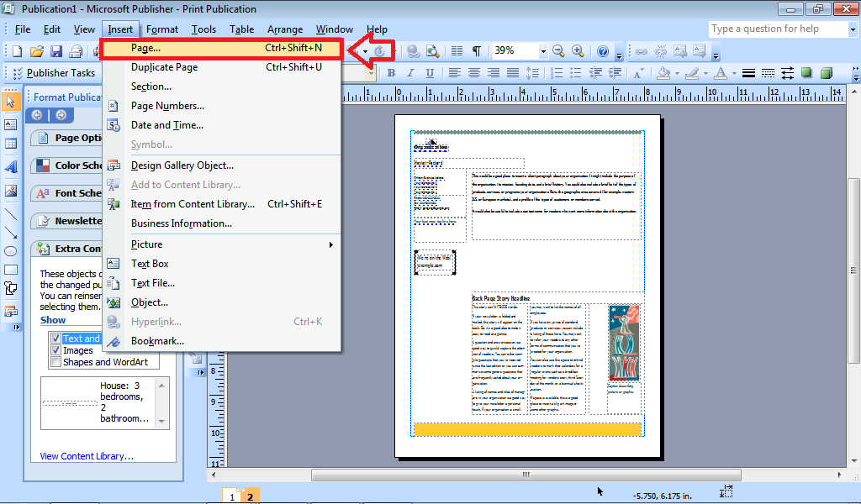
Task: Open the 39% zoom level dropdown
Action: point(543,51)
